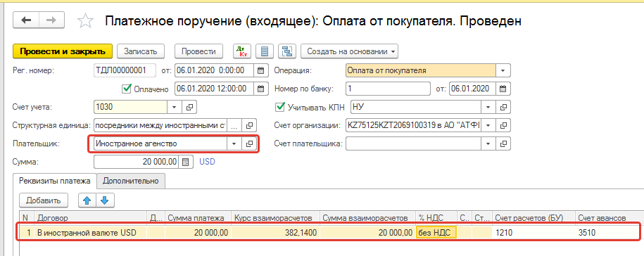Screen dimensions: 644x256
Task: Open the Учитывать КПН НУ item form
Action: [503, 107]
